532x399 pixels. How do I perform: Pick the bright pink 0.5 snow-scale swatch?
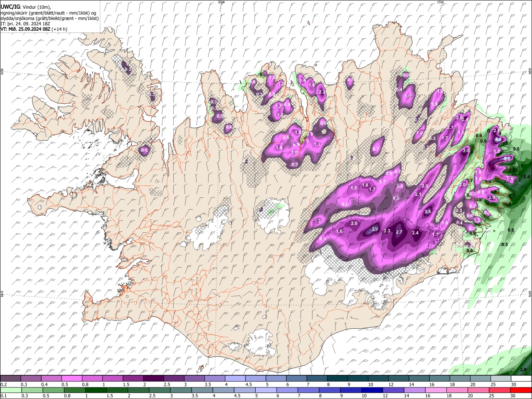[x=71, y=379]
